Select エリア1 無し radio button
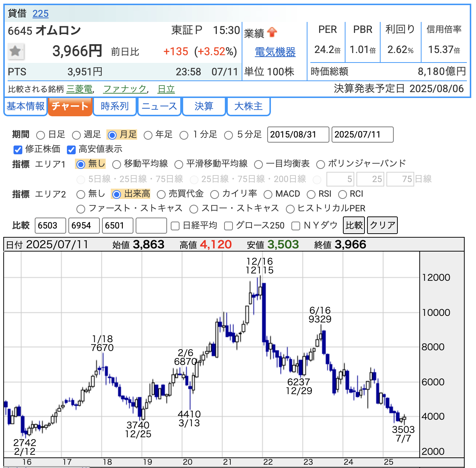The image size is (476, 468). (81, 164)
